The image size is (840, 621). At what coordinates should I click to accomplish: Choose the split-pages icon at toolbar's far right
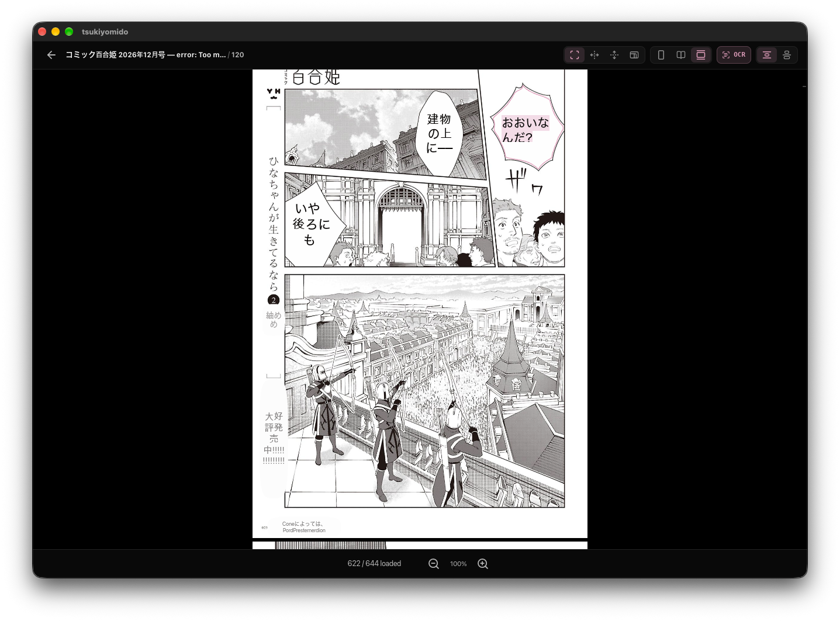point(787,55)
